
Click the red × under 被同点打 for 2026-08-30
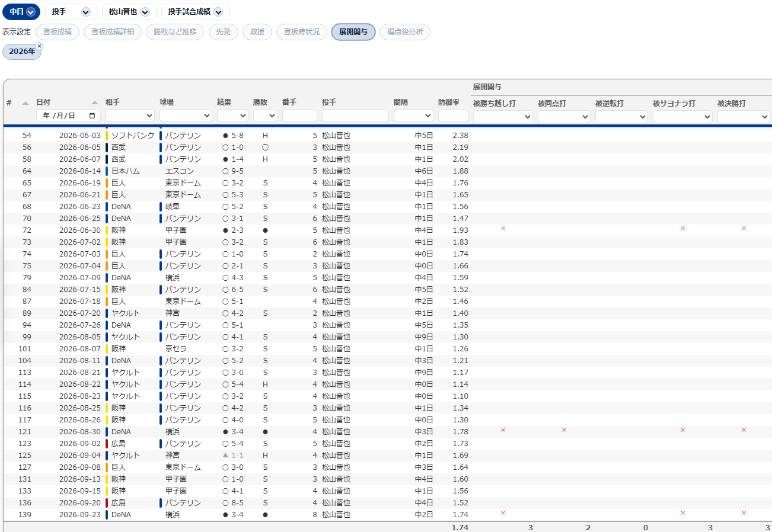click(x=564, y=430)
